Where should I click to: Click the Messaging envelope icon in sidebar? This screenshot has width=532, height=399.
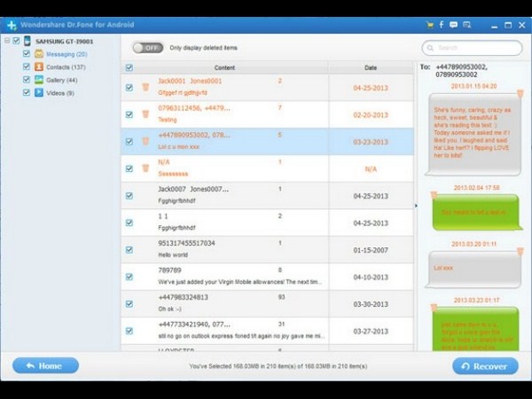(39, 54)
